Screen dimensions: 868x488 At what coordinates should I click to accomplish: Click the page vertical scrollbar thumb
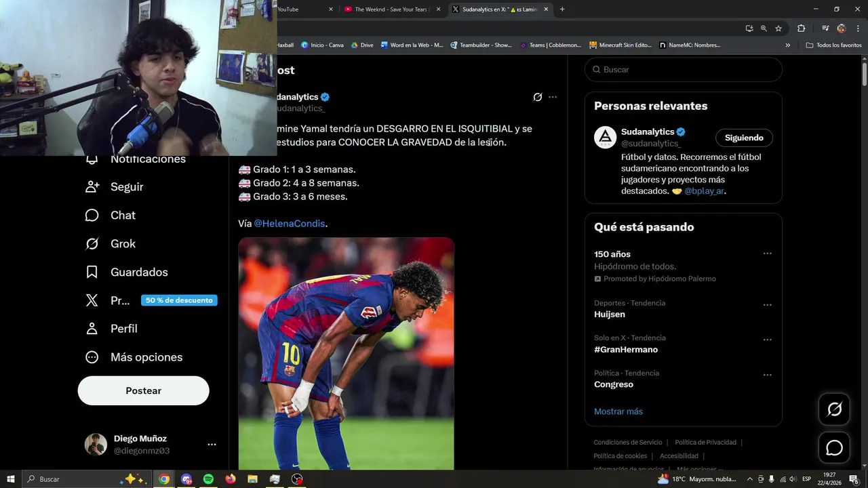click(865, 73)
